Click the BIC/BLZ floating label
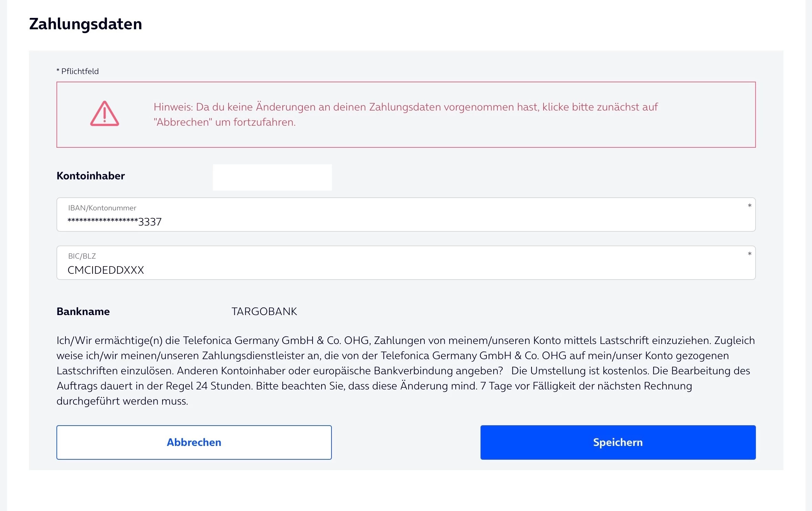This screenshot has height=511, width=812. click(82, 256)
